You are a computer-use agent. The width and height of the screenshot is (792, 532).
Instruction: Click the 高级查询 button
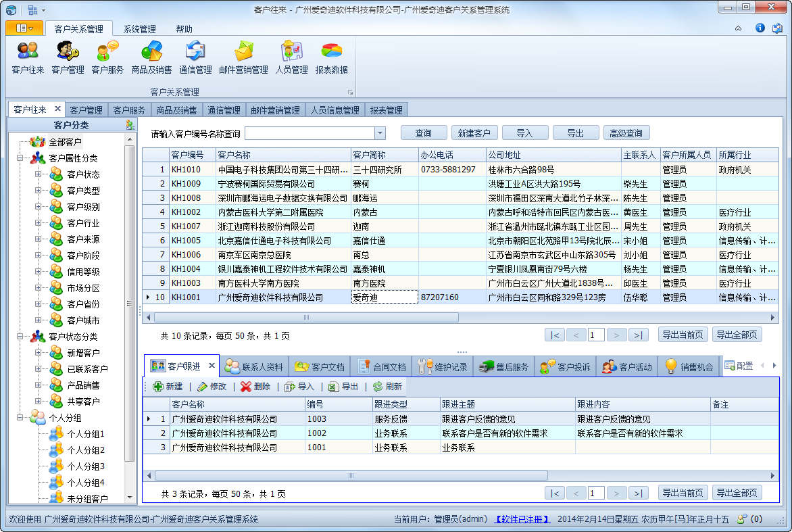tap(626, 132)
